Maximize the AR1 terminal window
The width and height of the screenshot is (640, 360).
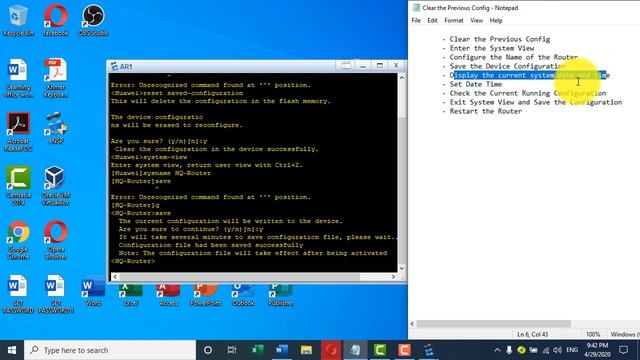coord(380,66)
